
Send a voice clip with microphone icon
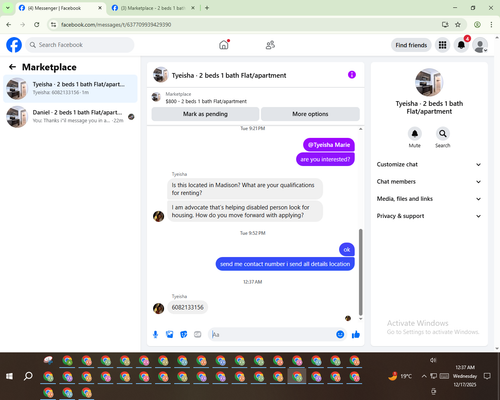click(155, 334)
